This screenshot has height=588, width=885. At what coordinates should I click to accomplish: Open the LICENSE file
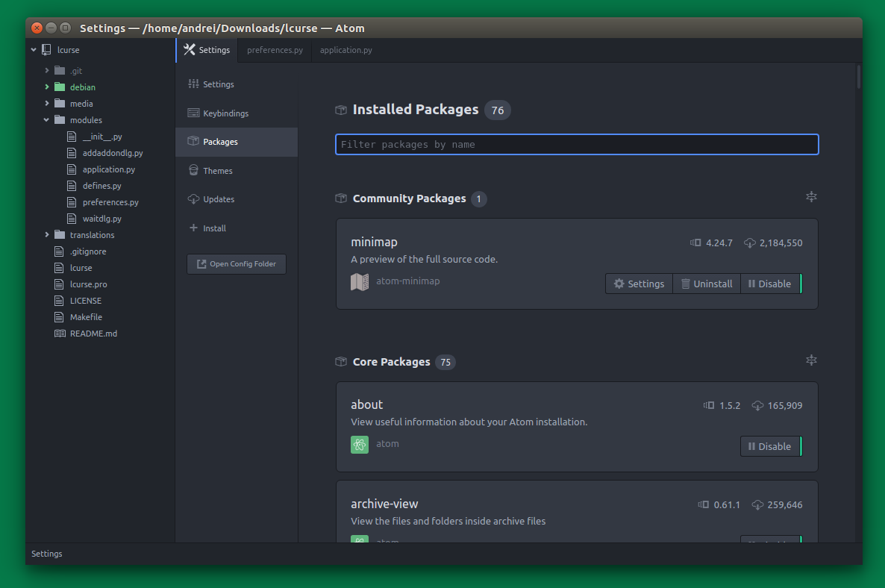point(86,301)
